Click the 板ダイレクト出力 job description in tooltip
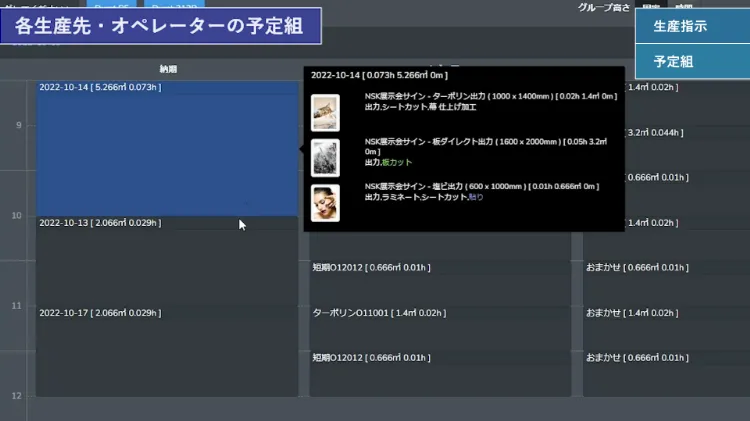The image size is (750, 421). pyautogui.click(x=486, y=152)
